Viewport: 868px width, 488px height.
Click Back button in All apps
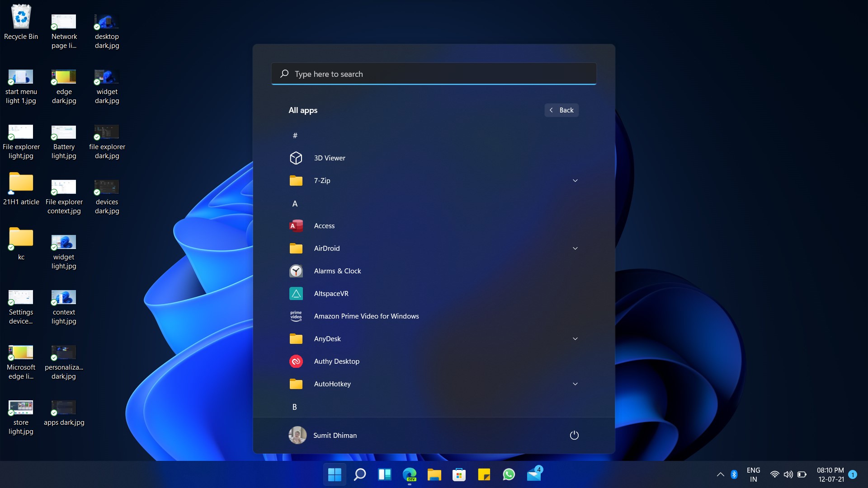tap(561, 110)
